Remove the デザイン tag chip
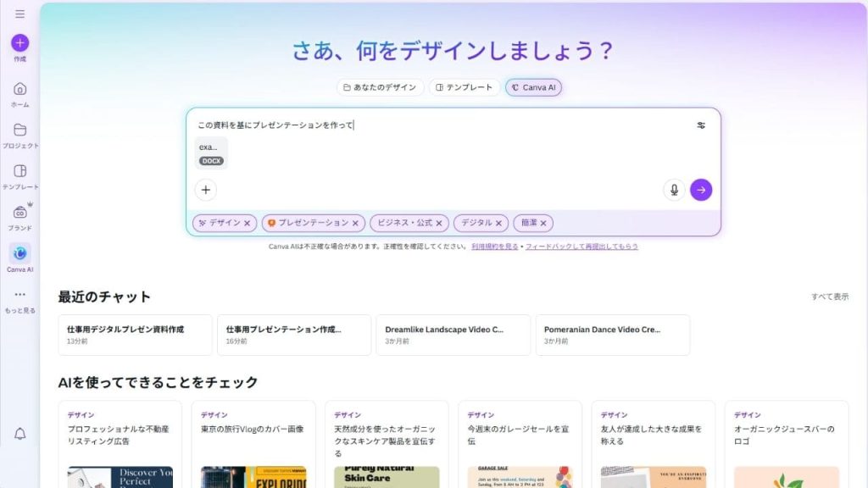The width and height of the screenshot is (868, 488). pos(247,223)
